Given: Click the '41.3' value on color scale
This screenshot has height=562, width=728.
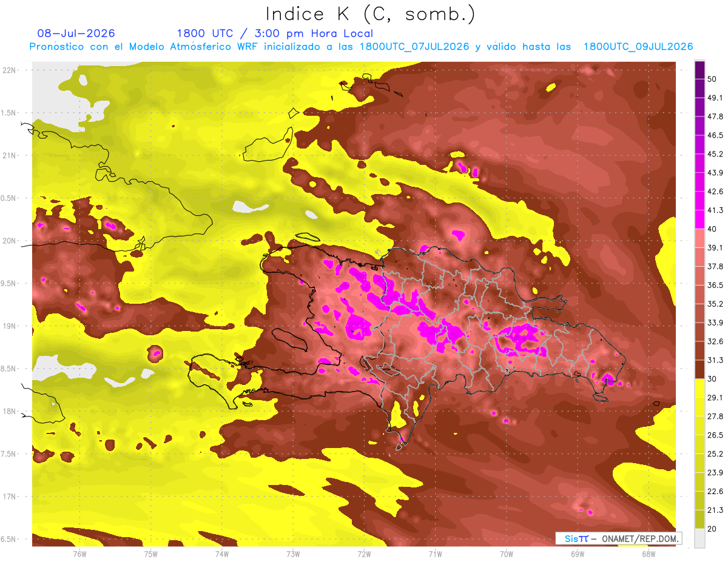Looking at the screenshot, I should point(715,210).
